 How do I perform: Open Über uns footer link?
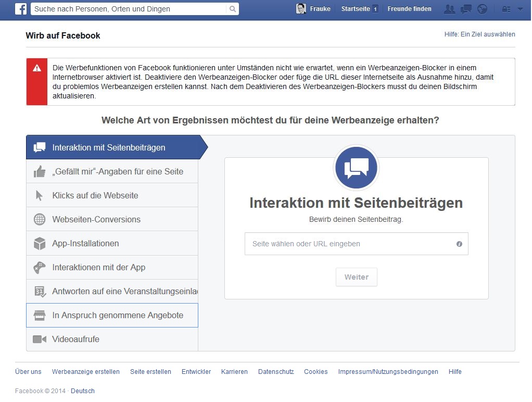click(28, 372)
